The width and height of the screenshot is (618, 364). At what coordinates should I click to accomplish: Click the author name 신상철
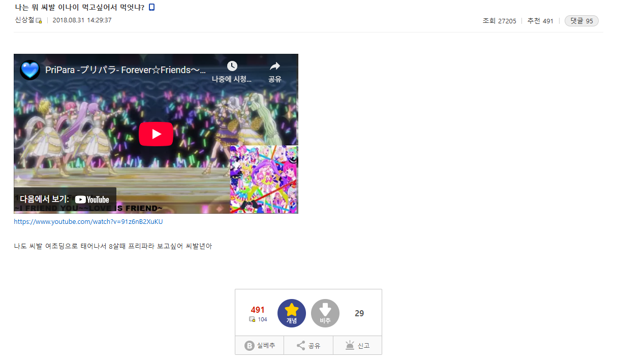click(x=24, y=20)
